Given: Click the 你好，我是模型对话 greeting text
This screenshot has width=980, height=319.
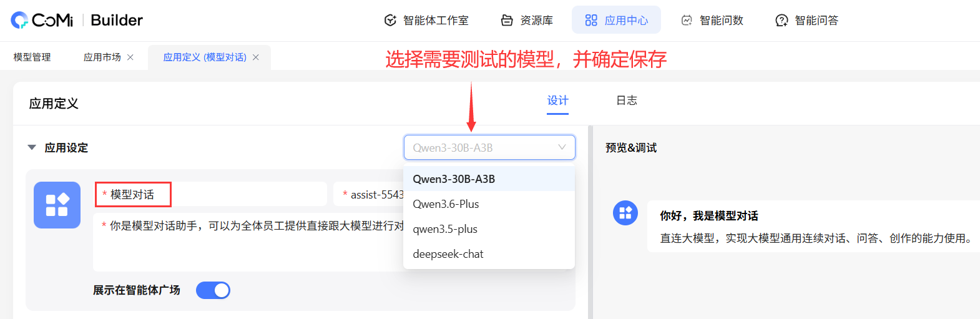Looking at the screenshot, I should click(x=709, y=216).
